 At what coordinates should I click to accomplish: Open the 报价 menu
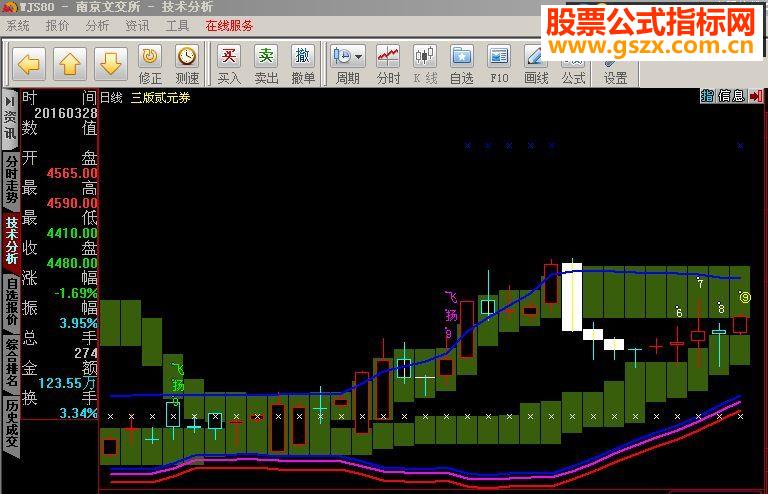[57, 25]
